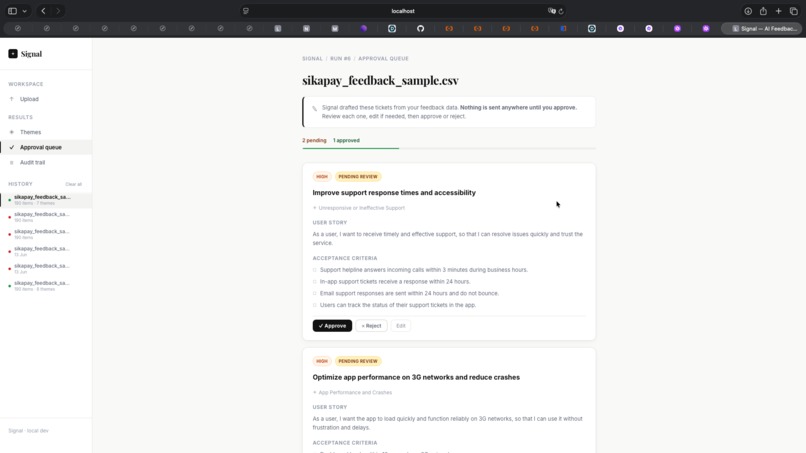This screenshot has width=806, height=453.
Task: Select Approval queue in the sidebar
Action: 46,147
